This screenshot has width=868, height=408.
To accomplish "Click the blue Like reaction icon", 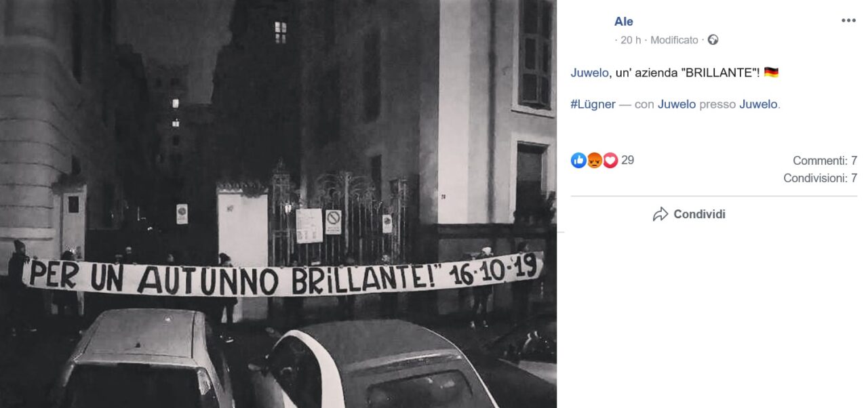I will [578, 161].
